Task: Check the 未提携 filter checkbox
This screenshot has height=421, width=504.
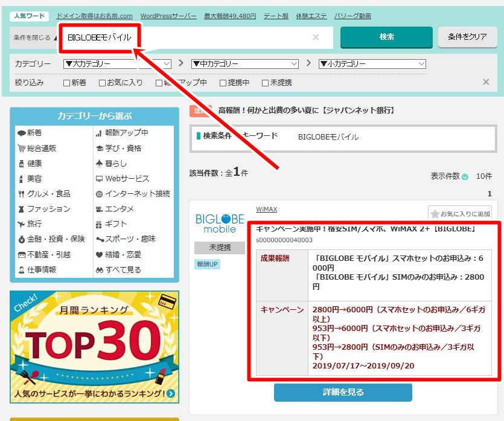Action: (x=265, y=83)
